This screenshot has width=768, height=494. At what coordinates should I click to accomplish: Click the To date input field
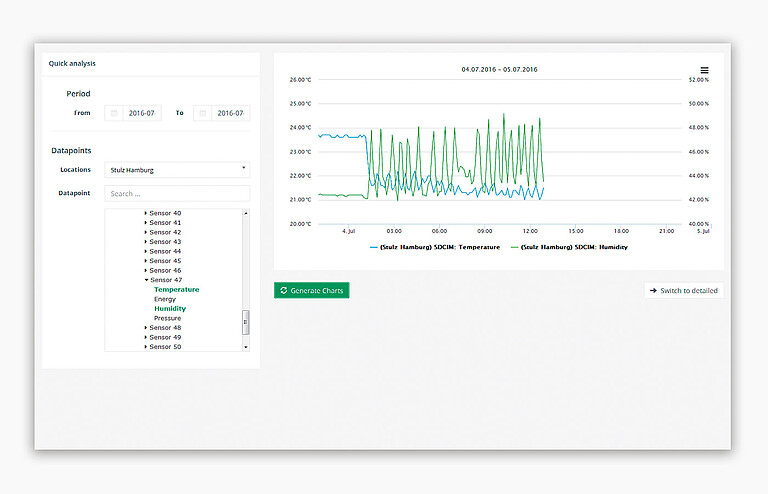point(231,113)
